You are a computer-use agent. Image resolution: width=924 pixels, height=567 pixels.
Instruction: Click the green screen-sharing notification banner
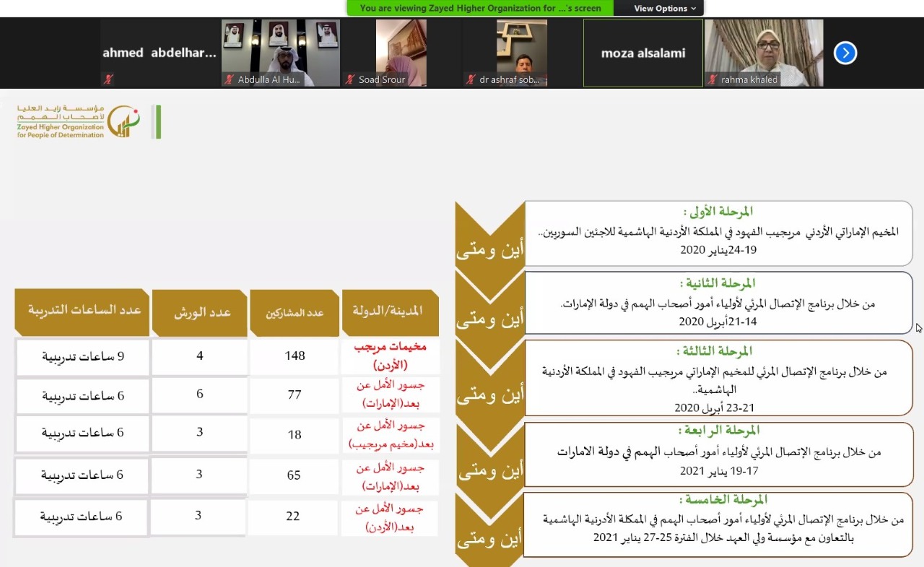tap(480, 8)
